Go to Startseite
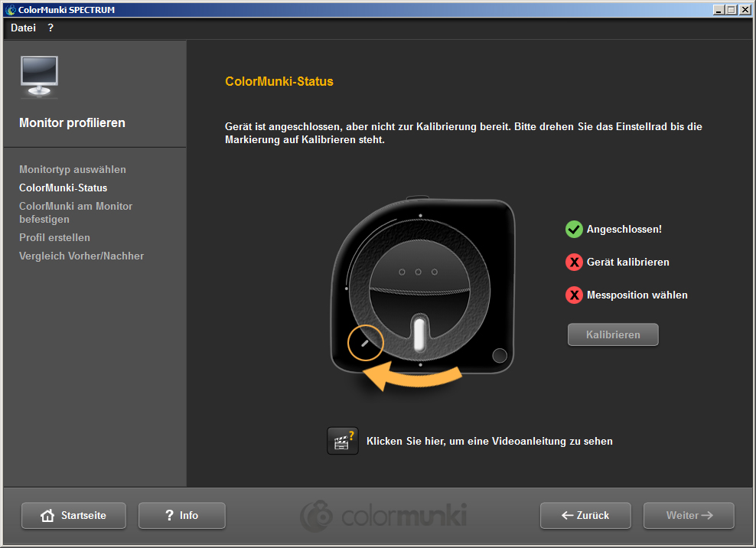Viewport: 756px width, 548px height. (73, 515)
